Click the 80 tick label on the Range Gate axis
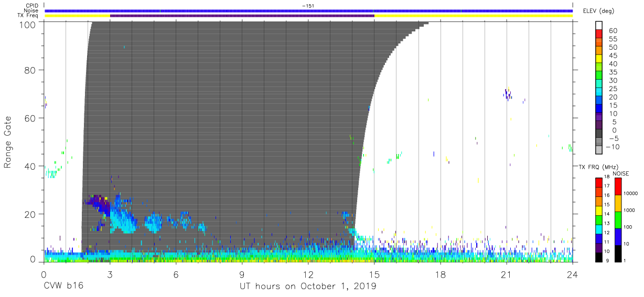 click(x=30, y=70)
